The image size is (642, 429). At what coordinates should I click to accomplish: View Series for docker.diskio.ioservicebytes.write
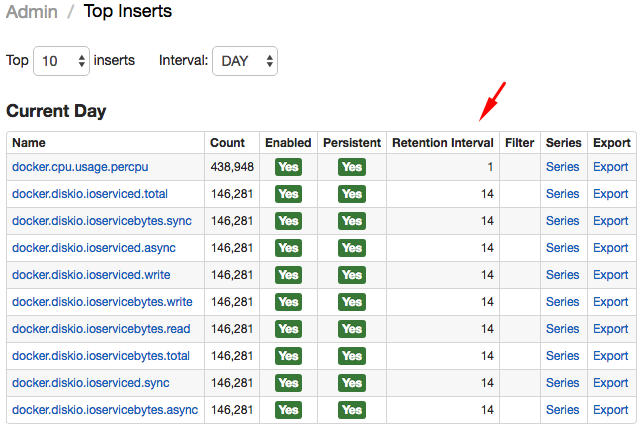563,302
